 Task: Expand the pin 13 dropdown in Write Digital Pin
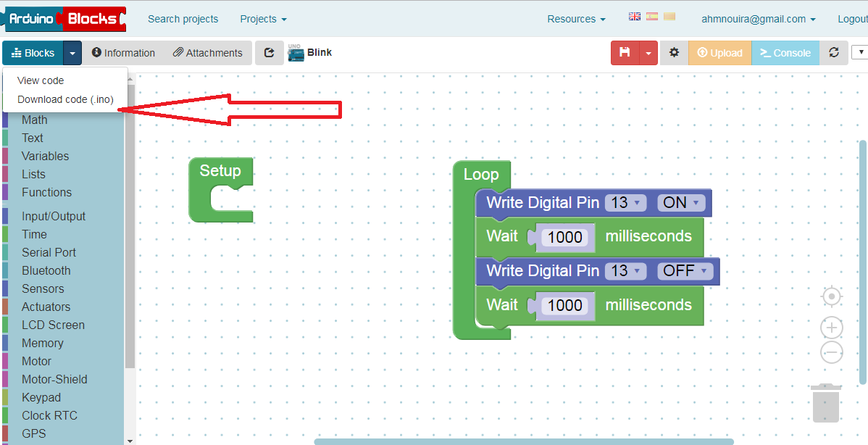pyautogui.click(x=625, y=203)
